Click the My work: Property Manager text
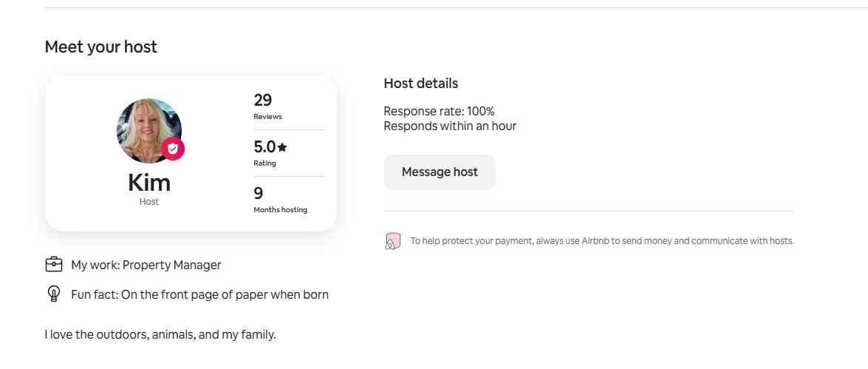868x369 pixels. [x=146, y=265]
